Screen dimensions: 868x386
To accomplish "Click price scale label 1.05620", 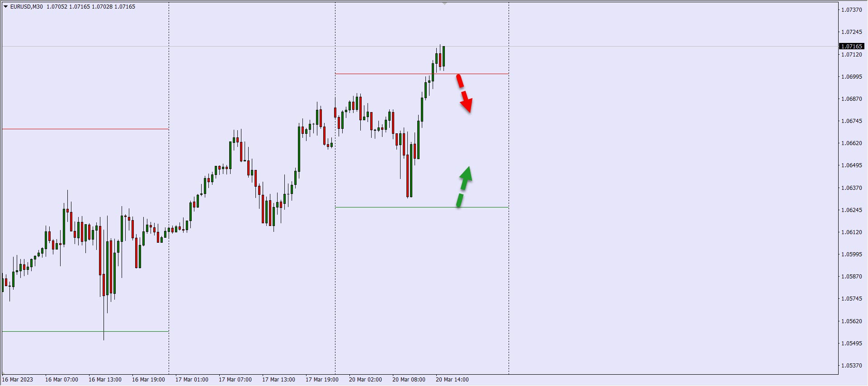I will click(x=851, y=321).
